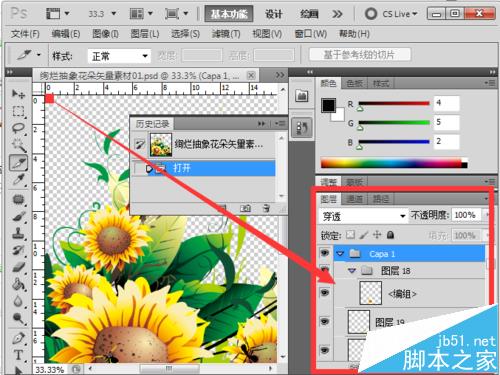
Task: Select the Brush tool
Action: [18, 217]
